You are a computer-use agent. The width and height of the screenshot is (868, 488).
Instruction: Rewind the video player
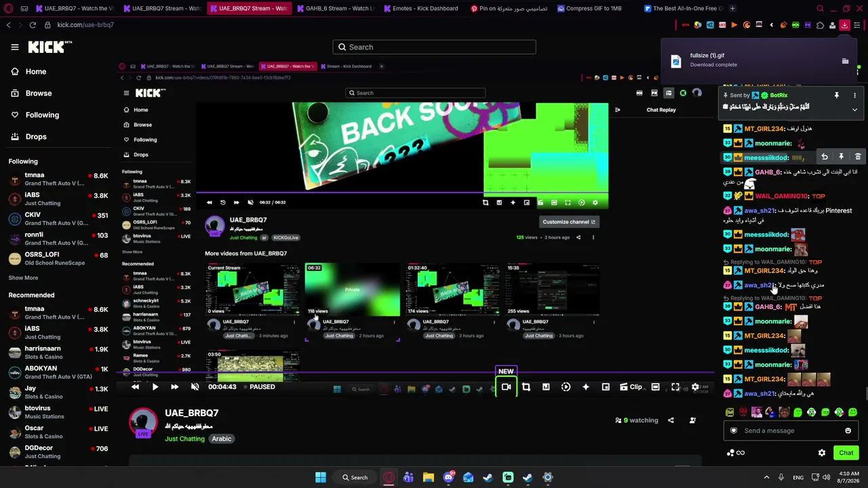pos(135,387)
